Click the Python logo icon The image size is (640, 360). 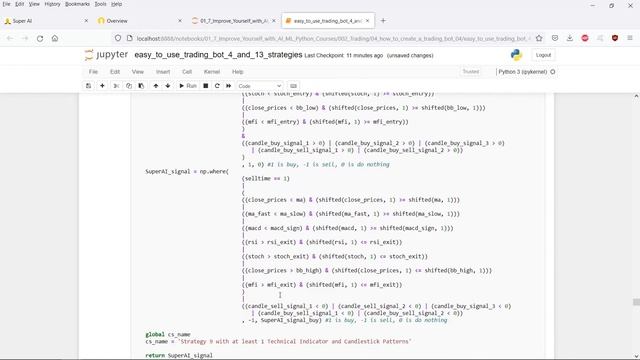[516, 55]
